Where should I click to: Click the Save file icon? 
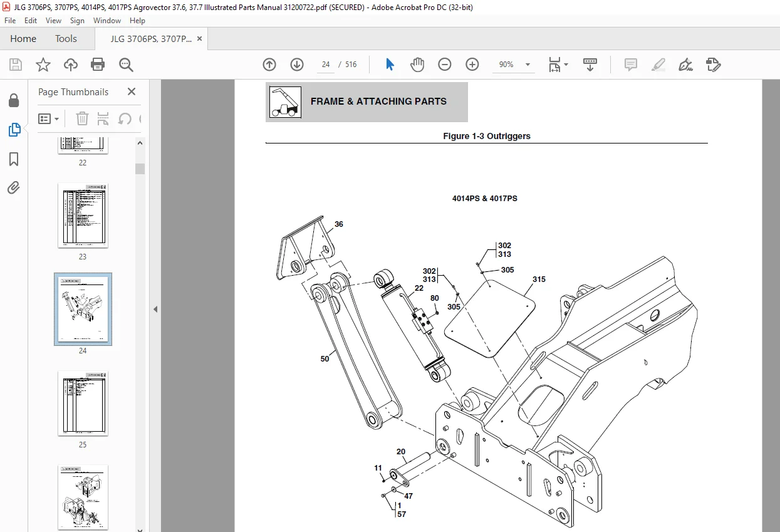[x=16, y=65]
